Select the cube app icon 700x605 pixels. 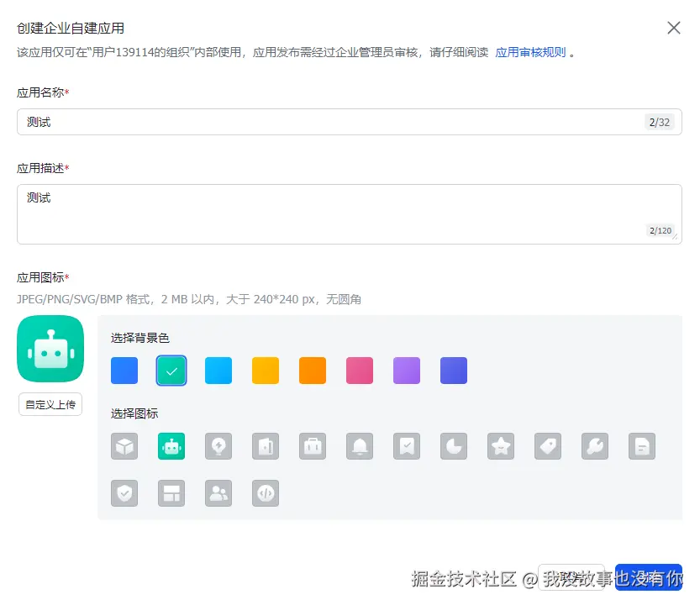tap(124, 446)
